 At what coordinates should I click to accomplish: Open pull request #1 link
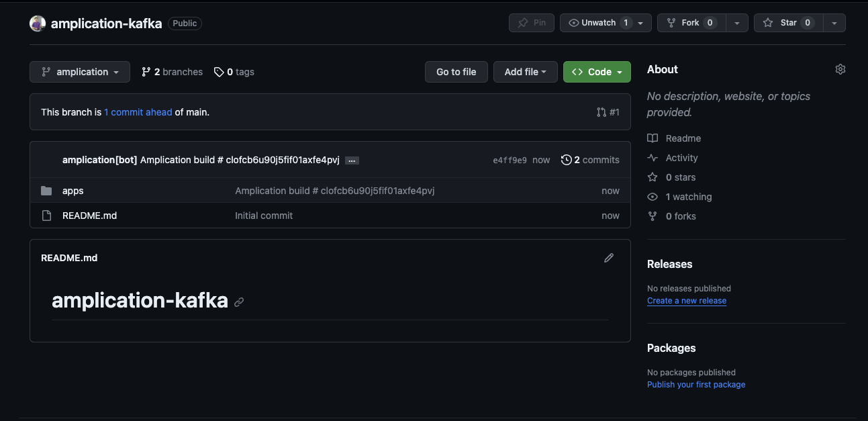pos(608,112)
